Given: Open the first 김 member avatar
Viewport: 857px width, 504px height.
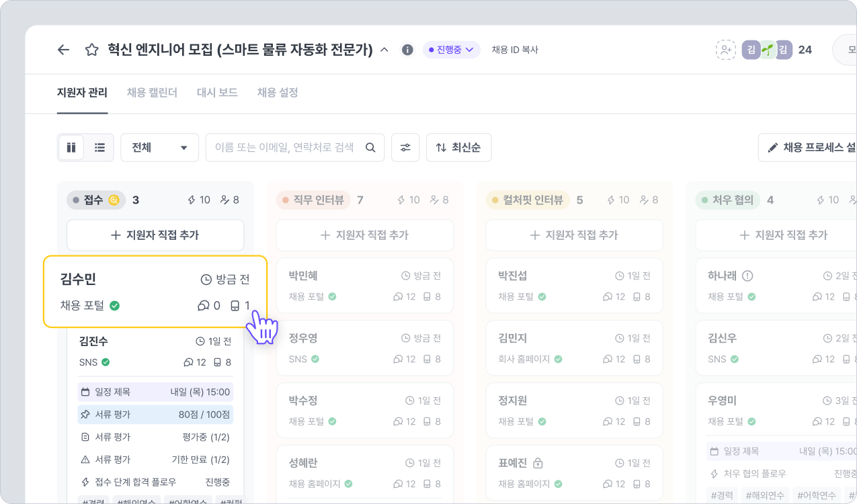Looking at the screenshot, I should 751,50.
